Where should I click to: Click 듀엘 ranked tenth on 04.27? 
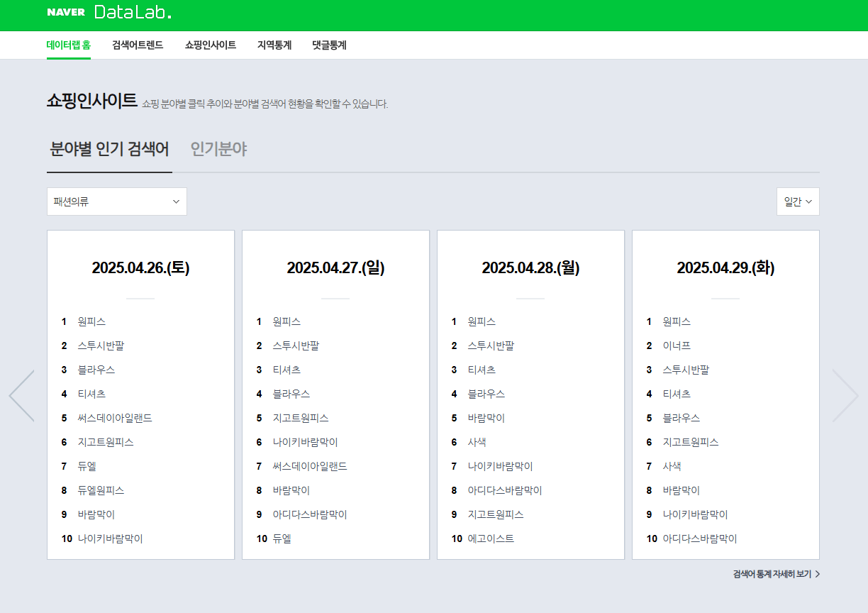(x=282, y=539)
